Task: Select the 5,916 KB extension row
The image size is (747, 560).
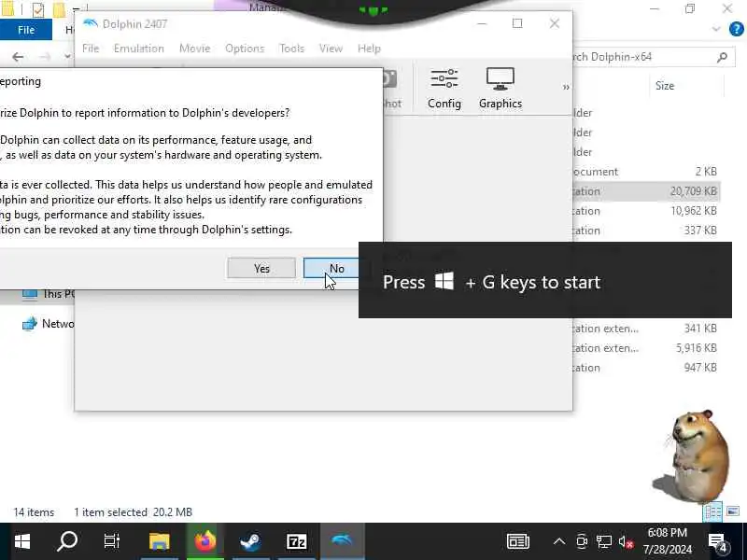Action: point(646,347)
